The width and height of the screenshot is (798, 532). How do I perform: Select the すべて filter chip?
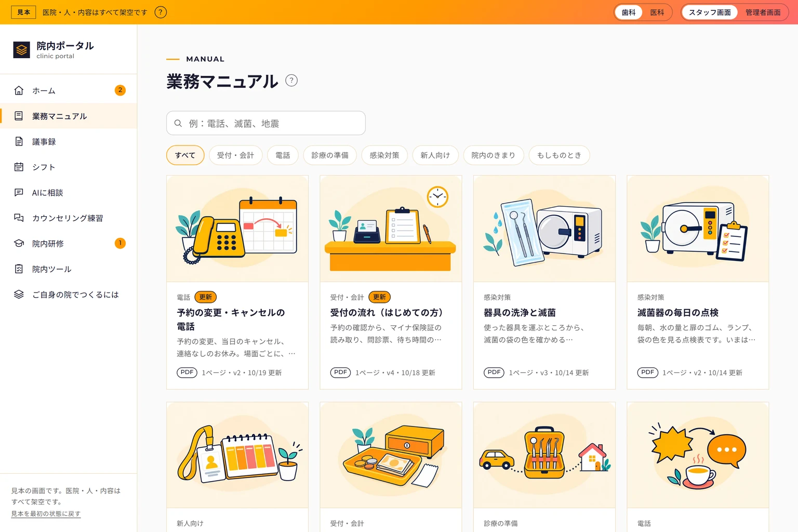[x=185, y=155]
